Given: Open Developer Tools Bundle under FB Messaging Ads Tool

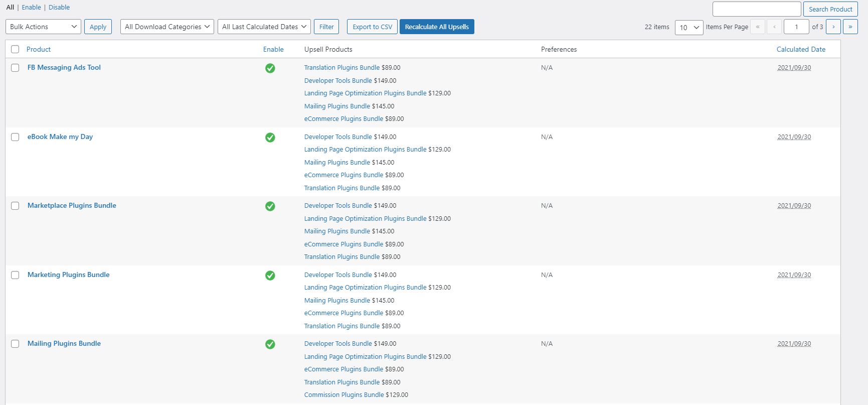Looking at the screenshot, I should coord(338,80).
